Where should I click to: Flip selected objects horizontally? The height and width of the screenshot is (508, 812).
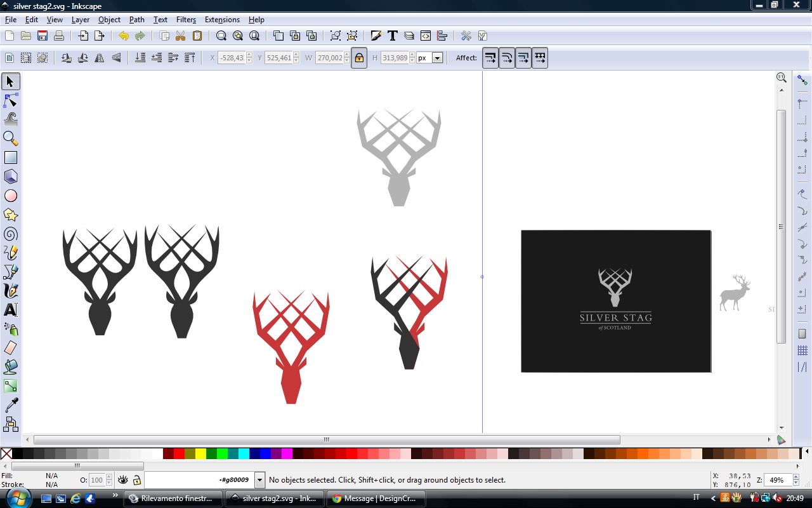[99, 57]
